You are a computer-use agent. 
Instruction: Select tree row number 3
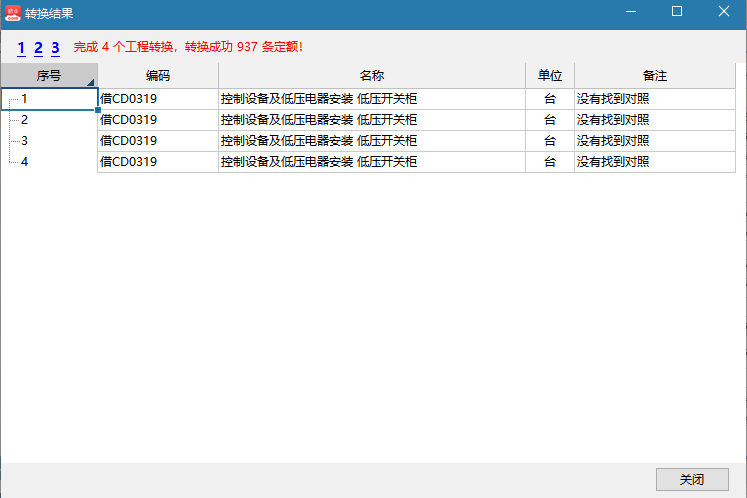(25, 141)
